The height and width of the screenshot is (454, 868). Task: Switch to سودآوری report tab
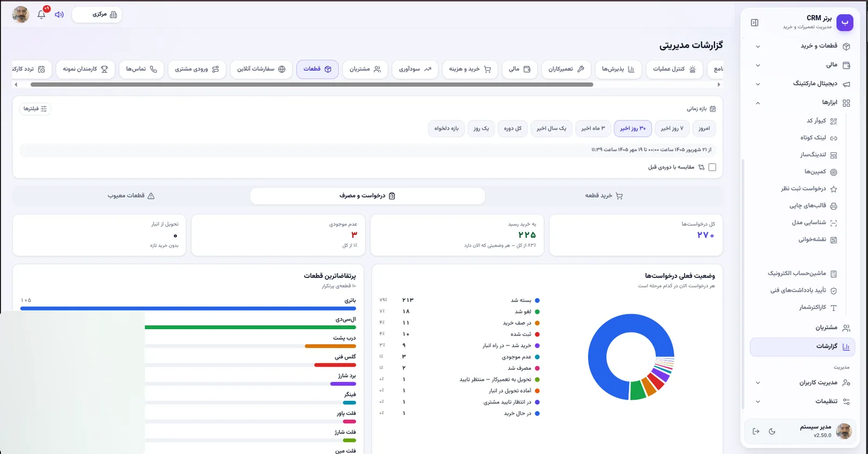point(415,69)
